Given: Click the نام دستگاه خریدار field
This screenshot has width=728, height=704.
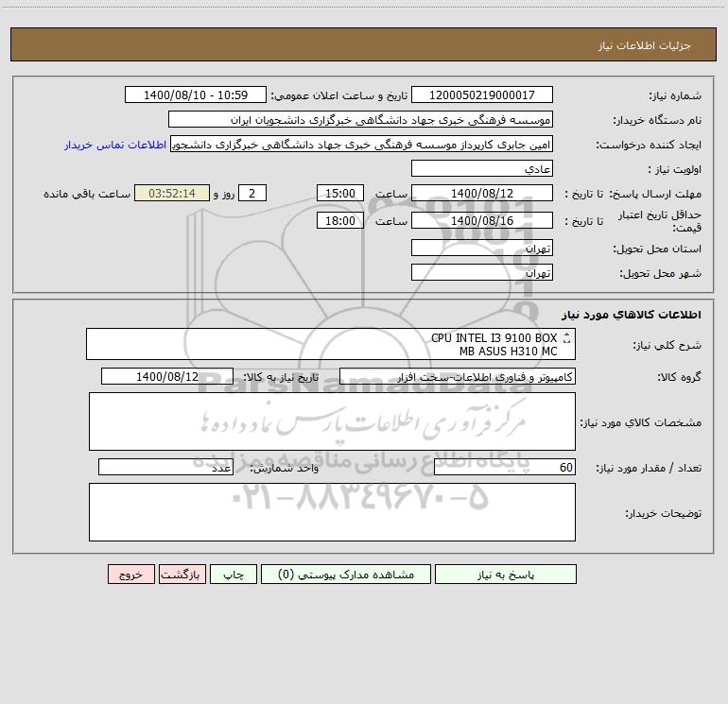Looking at the screenshot, I should 360,119.
